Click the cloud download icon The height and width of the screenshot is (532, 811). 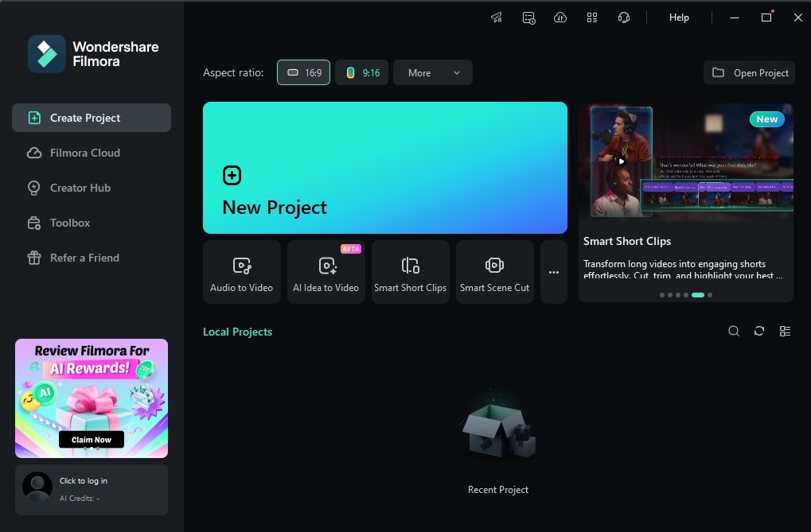click(560, 17)
